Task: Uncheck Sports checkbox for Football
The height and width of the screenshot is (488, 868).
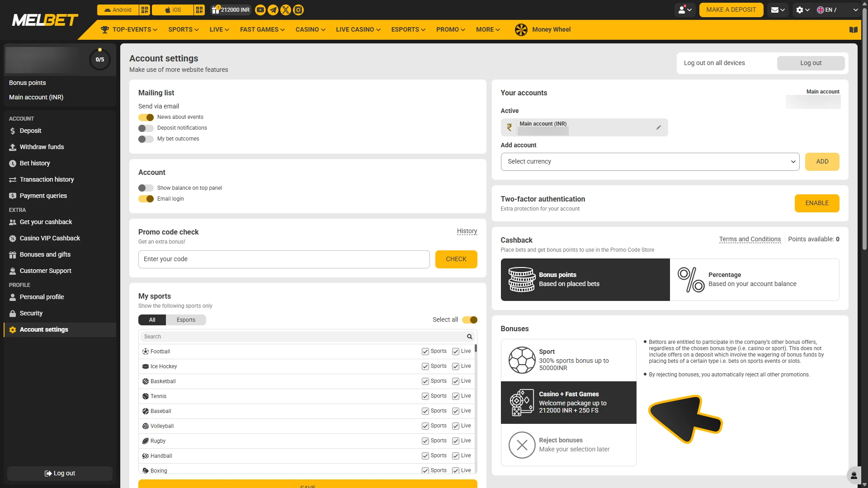Action: [x=425, y=352]
